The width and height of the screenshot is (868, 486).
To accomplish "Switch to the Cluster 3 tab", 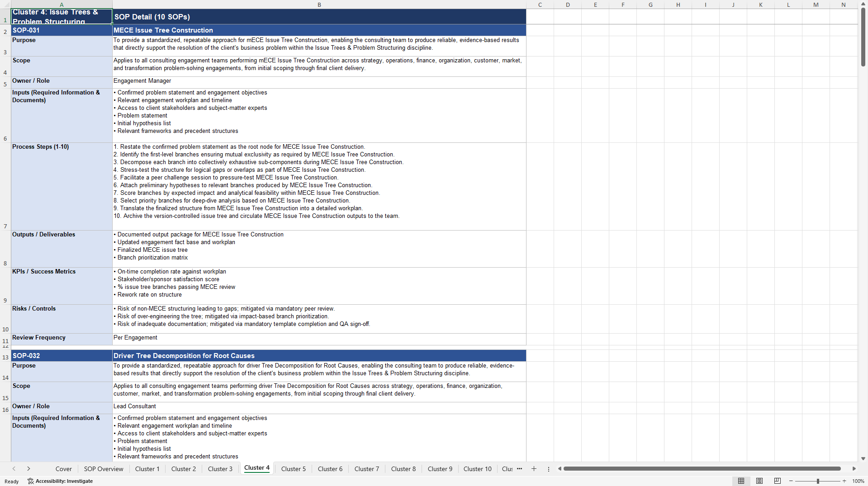I will (220, 469).
